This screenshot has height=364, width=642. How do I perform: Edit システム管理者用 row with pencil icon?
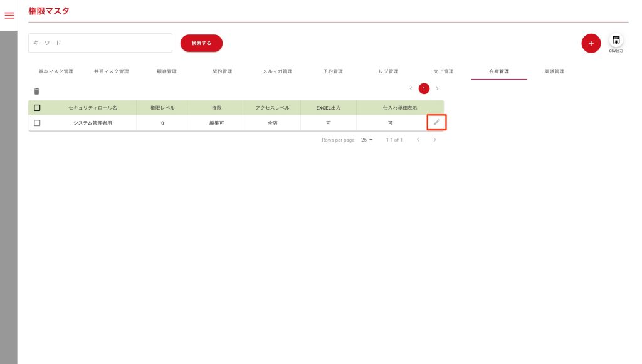click(x=436, y=122)
